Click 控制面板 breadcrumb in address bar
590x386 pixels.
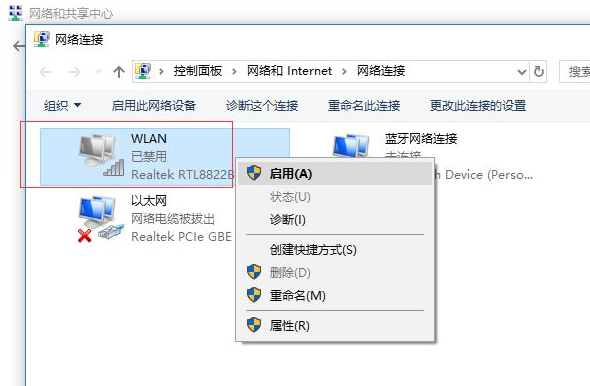[198, 71]
